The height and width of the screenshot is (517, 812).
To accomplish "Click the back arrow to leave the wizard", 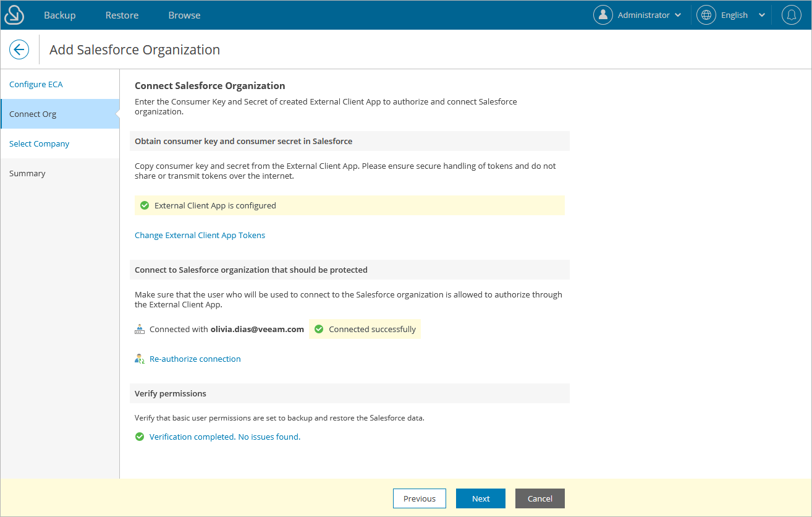I will 19,49.
